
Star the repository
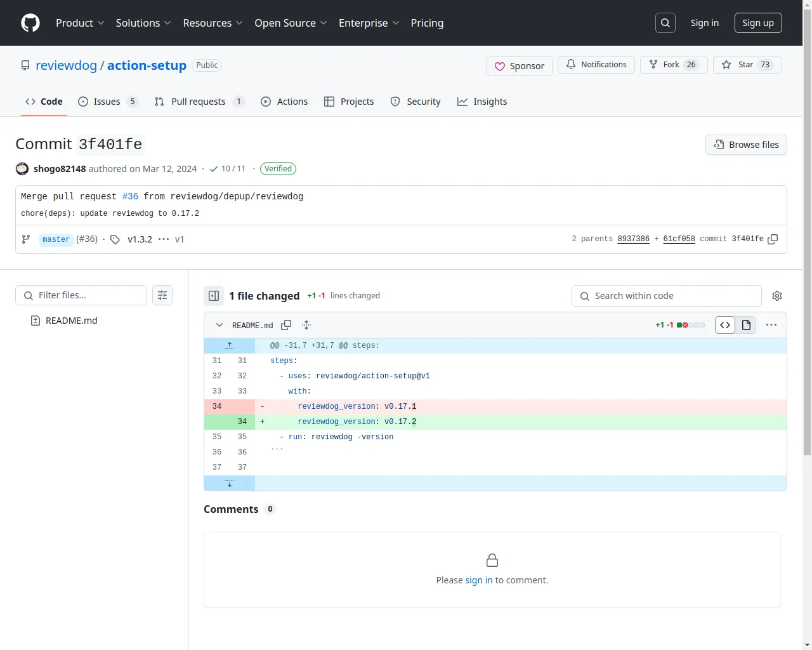point(747,65)
